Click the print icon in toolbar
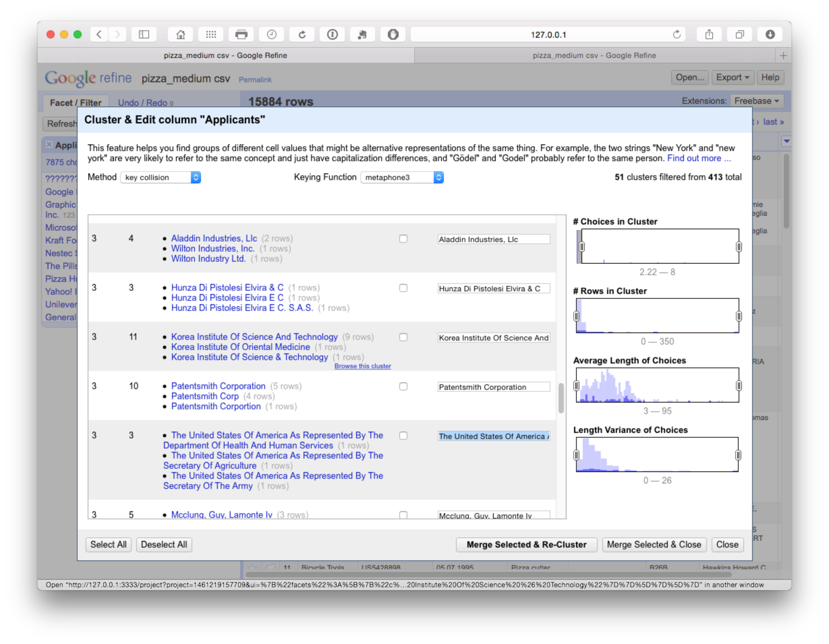The width and height of the screenshot is (829, 644). point(241,34)
